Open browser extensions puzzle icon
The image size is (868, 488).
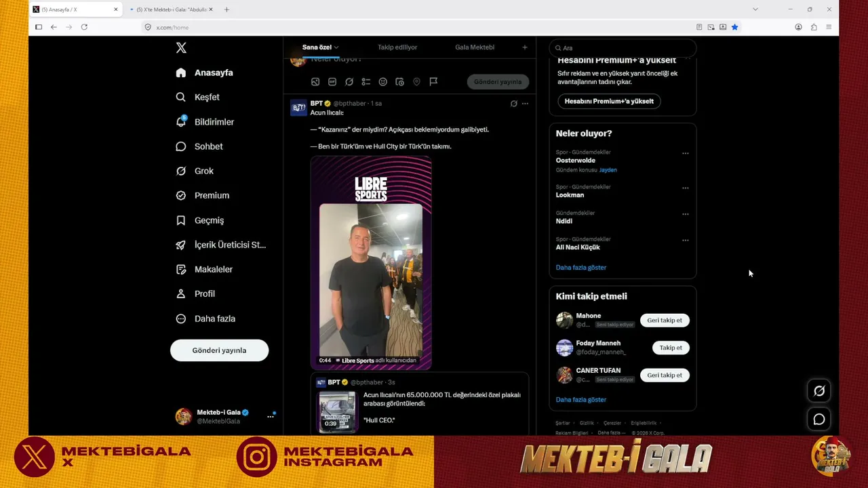click(814, 27)
